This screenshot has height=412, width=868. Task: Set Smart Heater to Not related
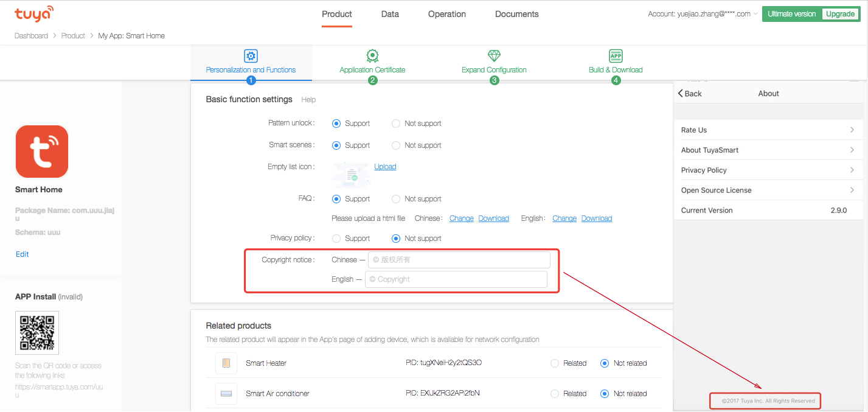click(605, 363)
